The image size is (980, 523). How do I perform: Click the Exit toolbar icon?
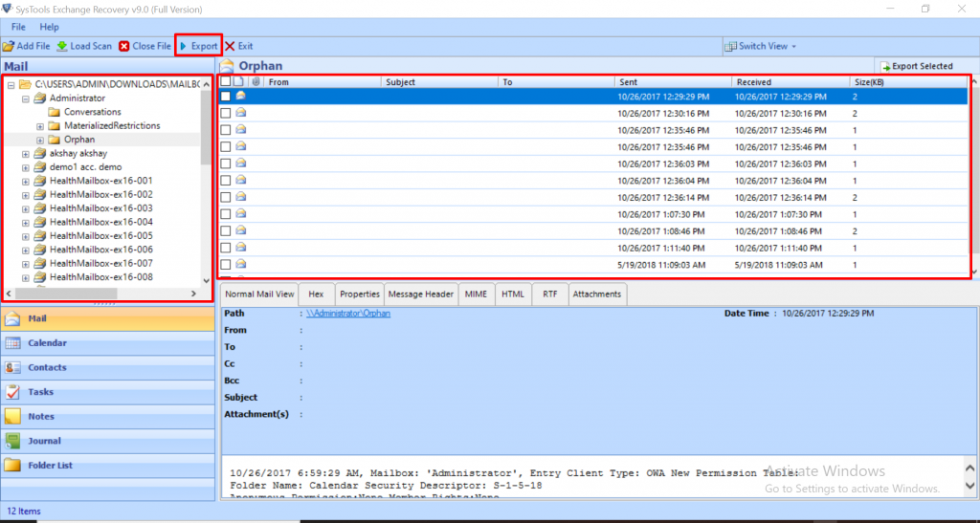(231, 46)
